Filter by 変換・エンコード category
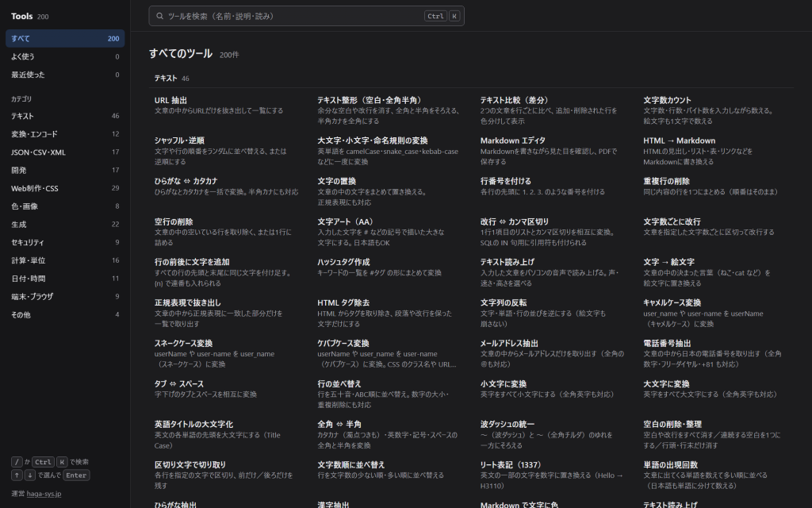This screenshot has height=508, width=812. 65,134
